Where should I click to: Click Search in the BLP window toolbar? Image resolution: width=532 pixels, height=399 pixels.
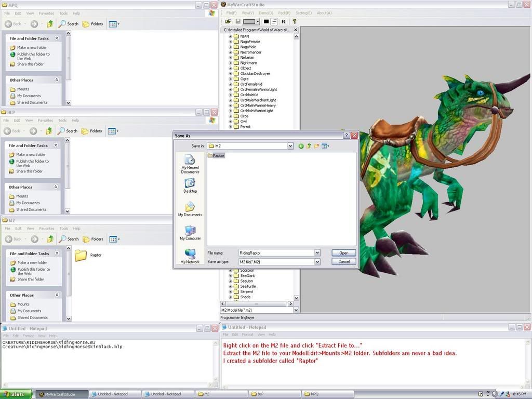[x=68, y=131]
